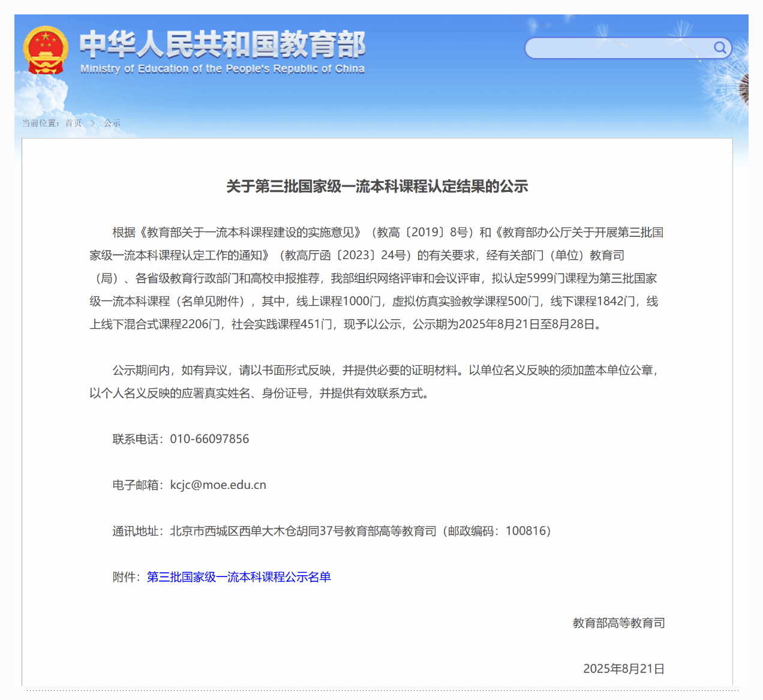763x700 pixels.
Task: Click the breadcrumb arrow separator
Action: tap(93, 123)
